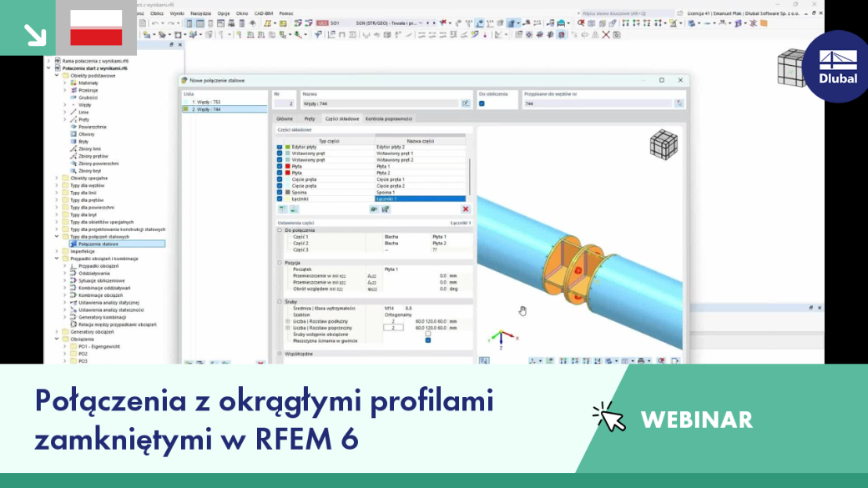Image resolution: width=868 pixels, height=488 pixels.
Task: Toggle Płaszczyzna ścinania w gwincie checkbox
Action: 428,340
